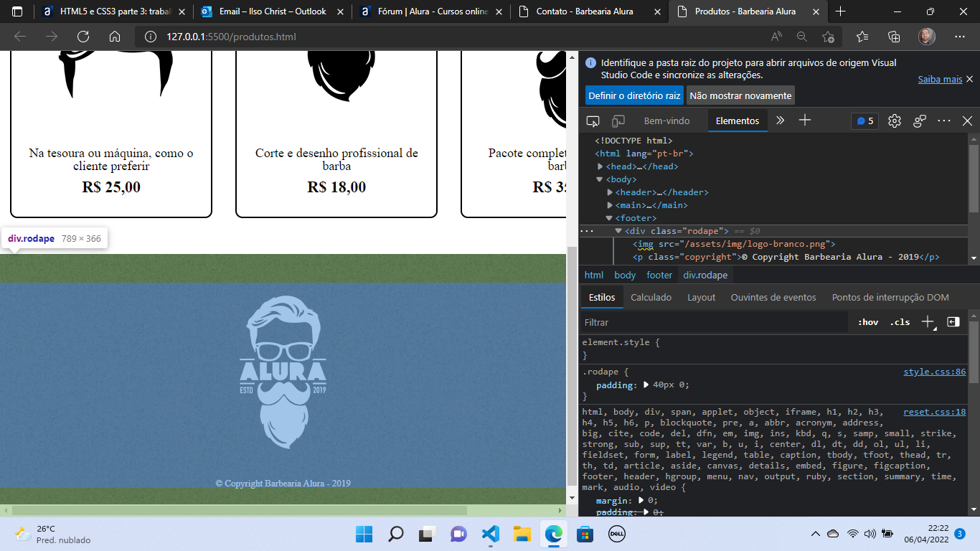
Task: Switch to the Email Outlook browser tab
Action: [x=273, y=11]
